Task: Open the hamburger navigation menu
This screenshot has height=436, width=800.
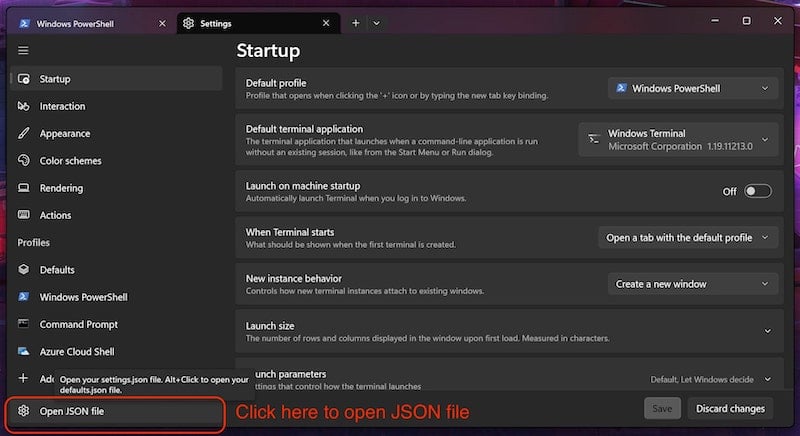Action: pyautogui.click(x=23, y=50)
